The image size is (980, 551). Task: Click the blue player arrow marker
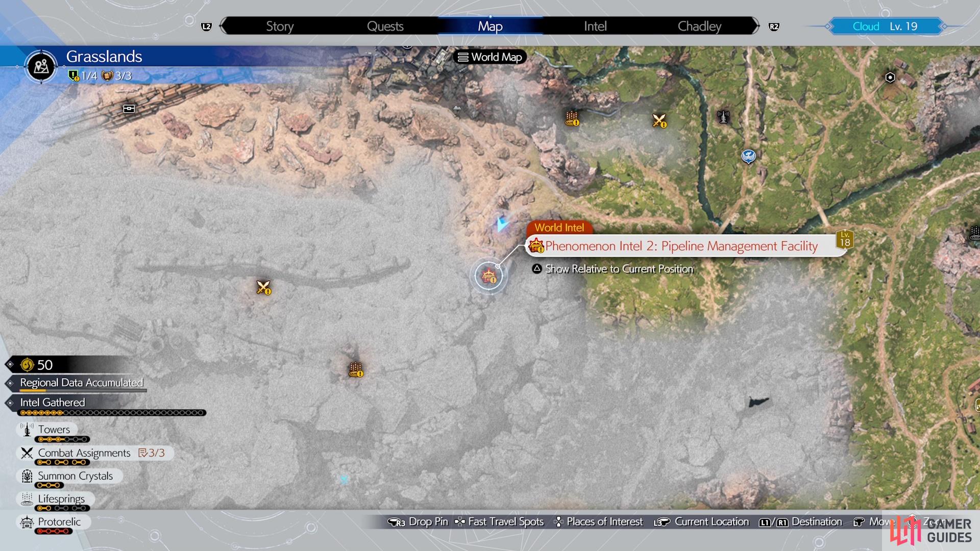coord(502,224)
